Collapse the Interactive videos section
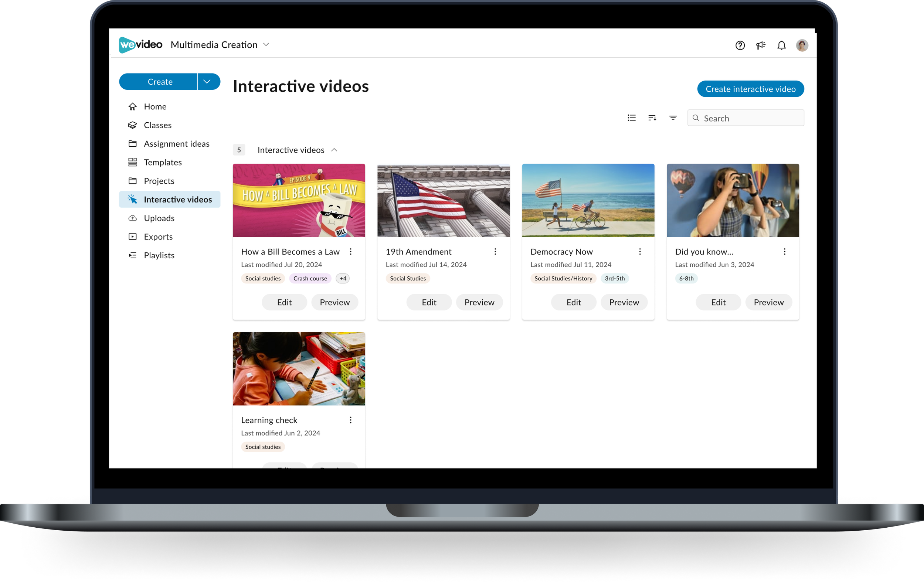Viewport: 924px width, 582px height. tap(334, 150)
